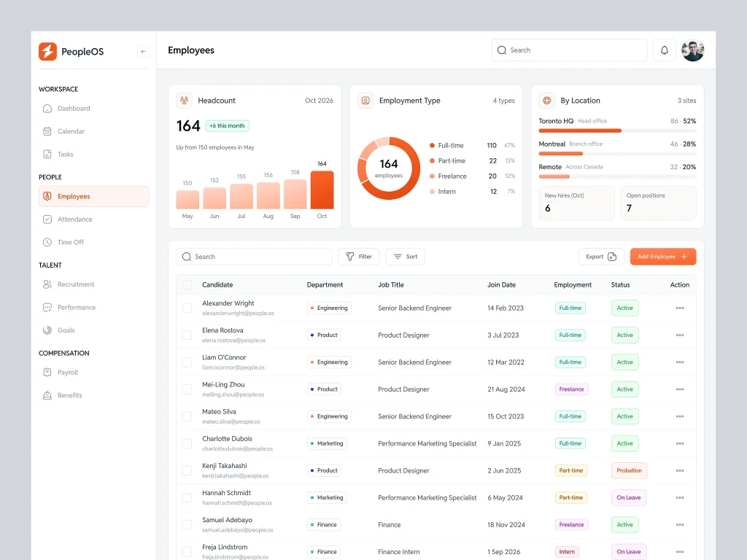The height and width of the screenshot is (560, 747).
Task: Focus the top header Search field
Action: 569,50
